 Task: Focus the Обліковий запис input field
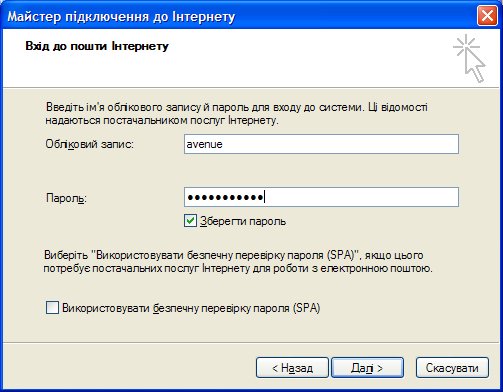pyautogui.click(x=321, y=144)
